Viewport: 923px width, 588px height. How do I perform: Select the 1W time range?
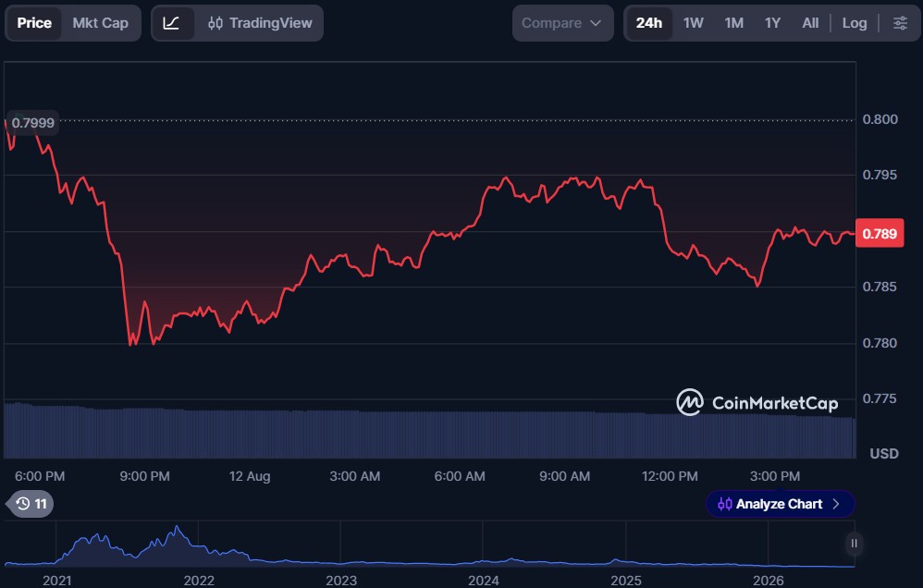pos(694,23)
